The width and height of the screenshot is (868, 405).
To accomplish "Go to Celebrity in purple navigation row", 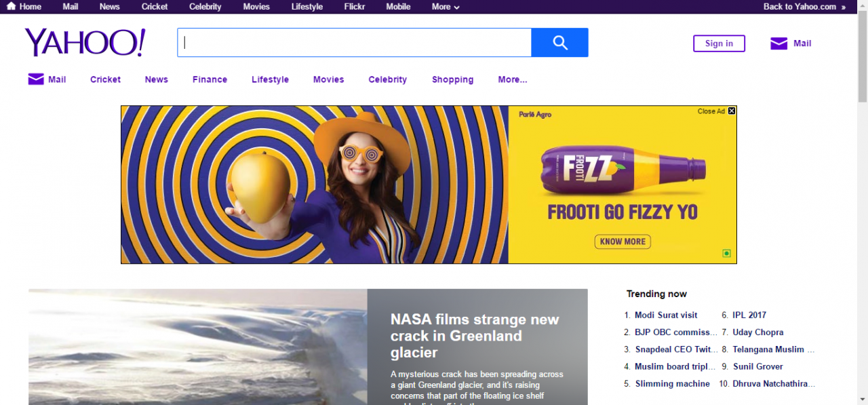I will [388, 79].
